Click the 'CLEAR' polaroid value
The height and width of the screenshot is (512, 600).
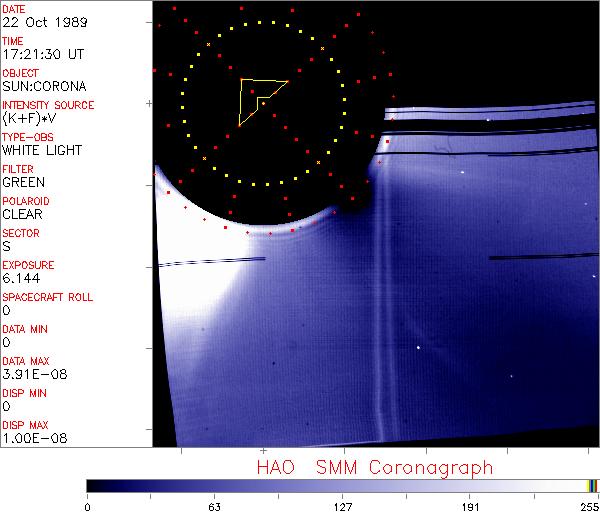(x=24, y=215)
